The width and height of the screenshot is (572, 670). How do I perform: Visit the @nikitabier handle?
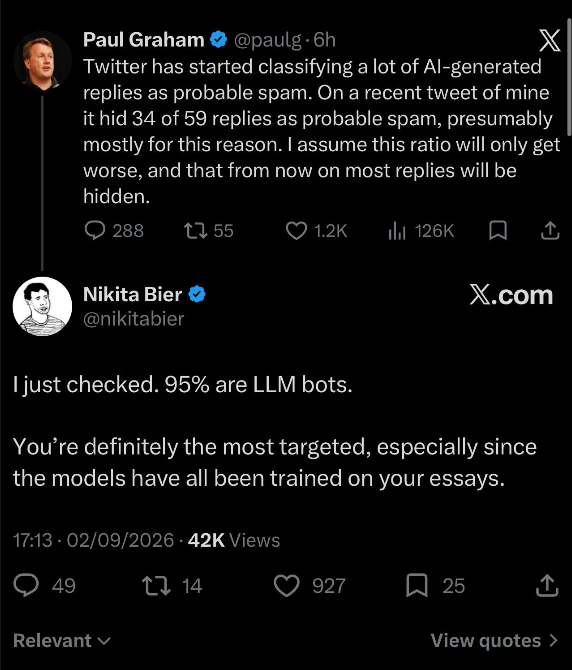click(133, 319)
